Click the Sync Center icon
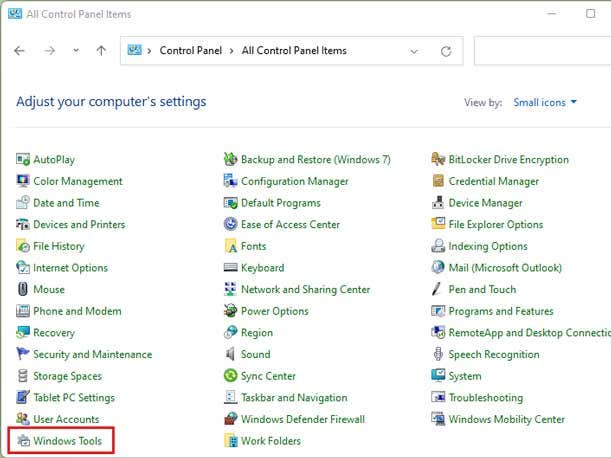Screen dimensions: 611x458 231,376
